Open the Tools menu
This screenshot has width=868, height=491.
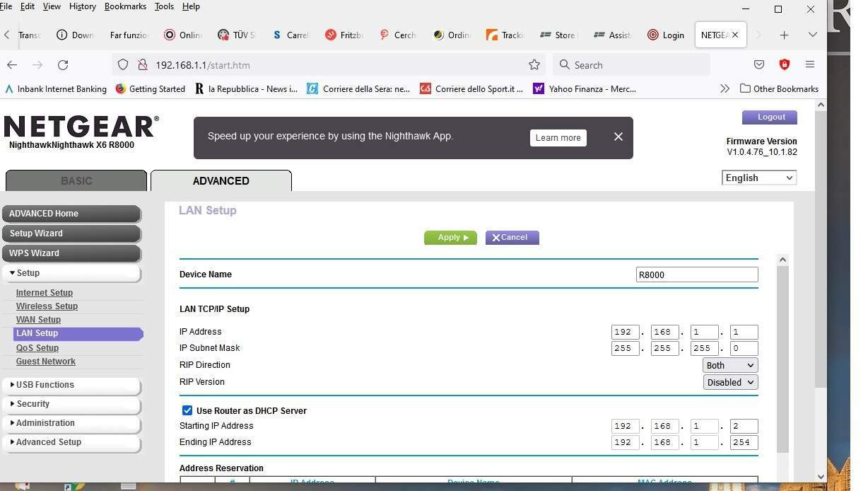(164, 6)
